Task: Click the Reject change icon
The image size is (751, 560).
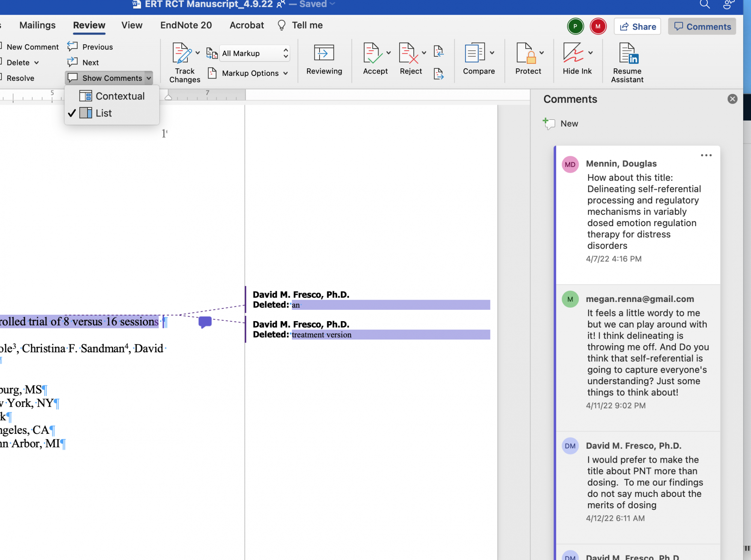Action: [409, 53]
